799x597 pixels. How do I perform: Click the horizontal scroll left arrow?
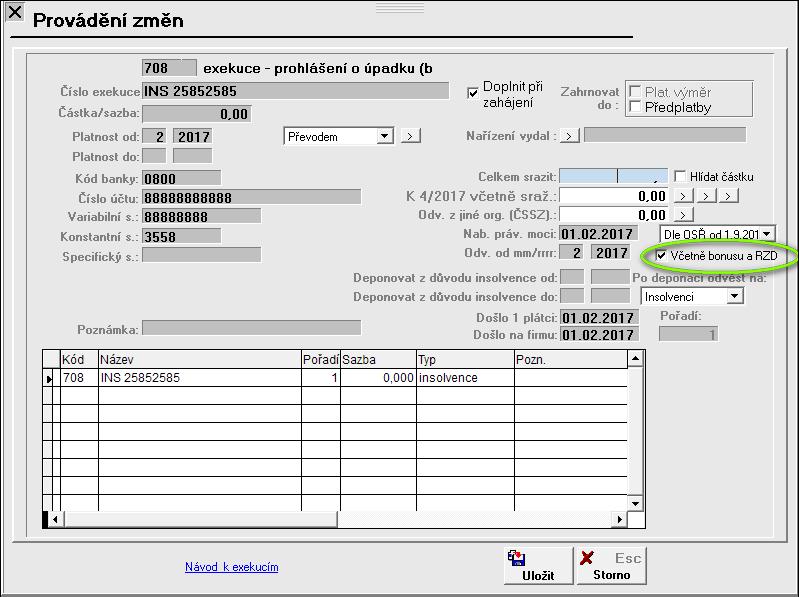55,520
